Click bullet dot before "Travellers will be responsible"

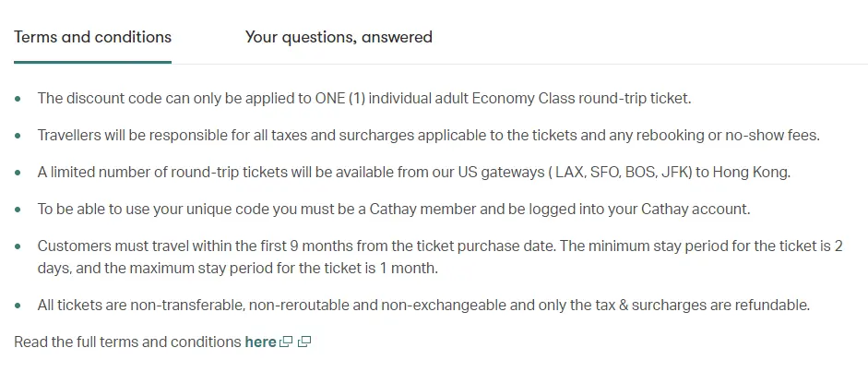18,135
